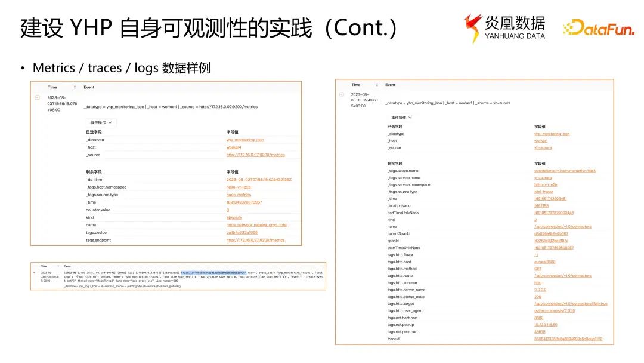Click the counter.value field name
This screenshot has width=644, height=363.
98,210
